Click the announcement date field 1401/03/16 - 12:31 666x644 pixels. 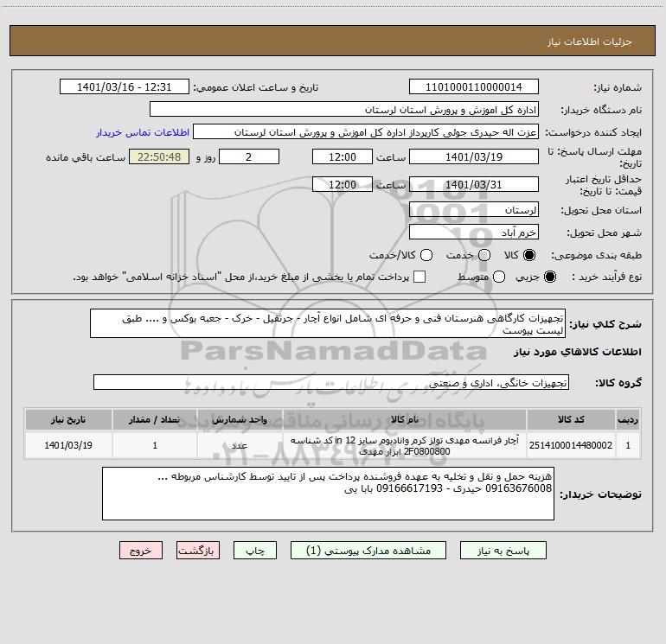point(125,87)
